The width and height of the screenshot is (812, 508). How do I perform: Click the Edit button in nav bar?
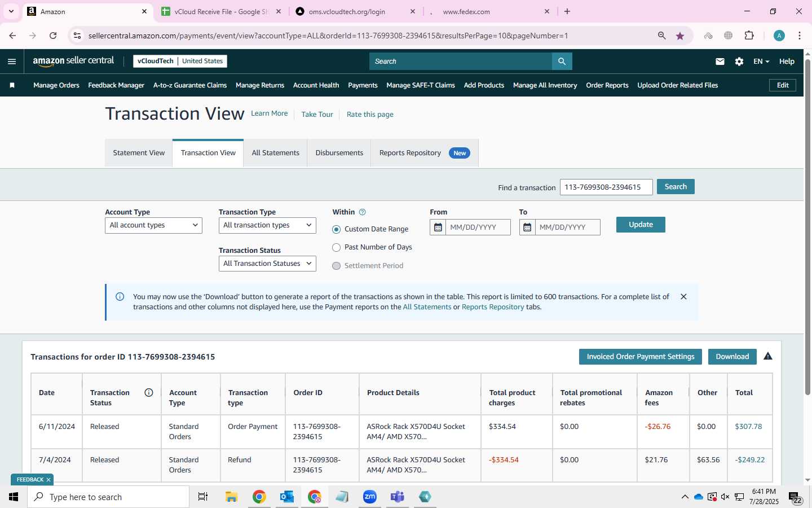pos(783,85)
